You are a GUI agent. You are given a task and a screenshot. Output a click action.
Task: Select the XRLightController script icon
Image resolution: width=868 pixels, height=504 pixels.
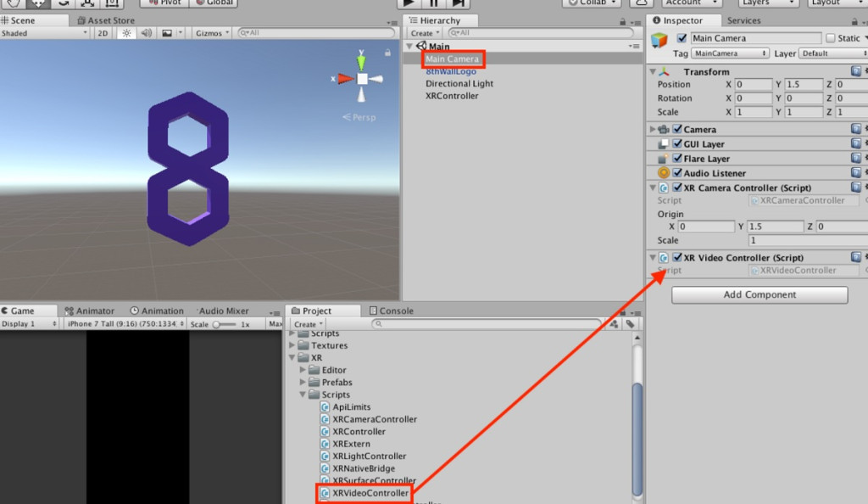pyautogui.click(x=325, y=456)
